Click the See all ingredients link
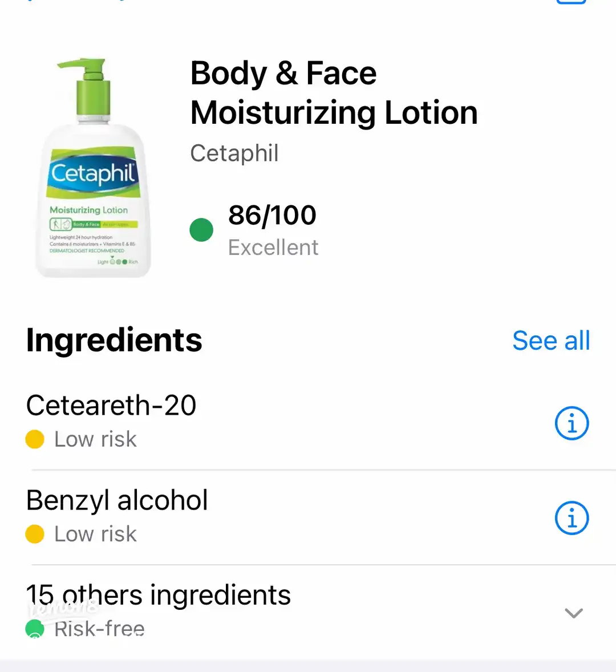 (551, 341)
